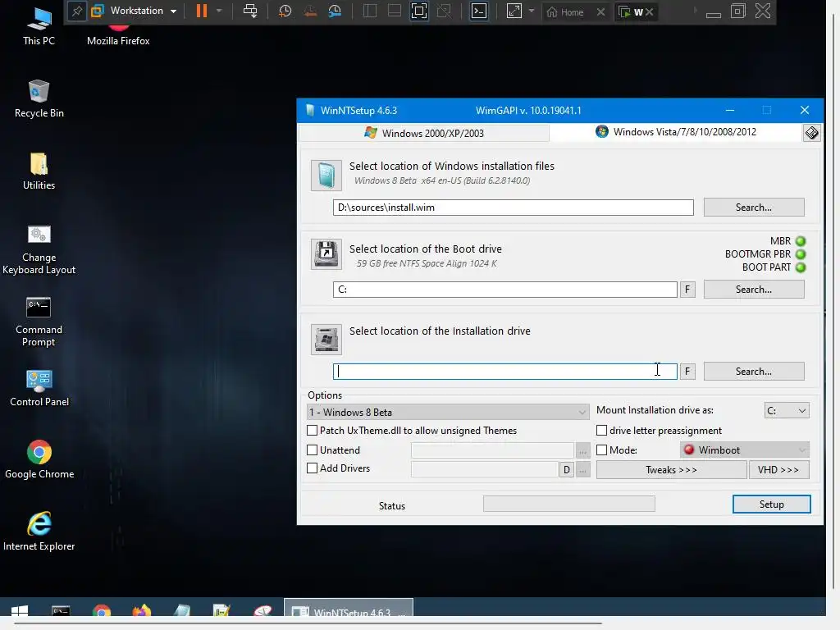Click the stretch guest display icon

(x=514, y=11)
